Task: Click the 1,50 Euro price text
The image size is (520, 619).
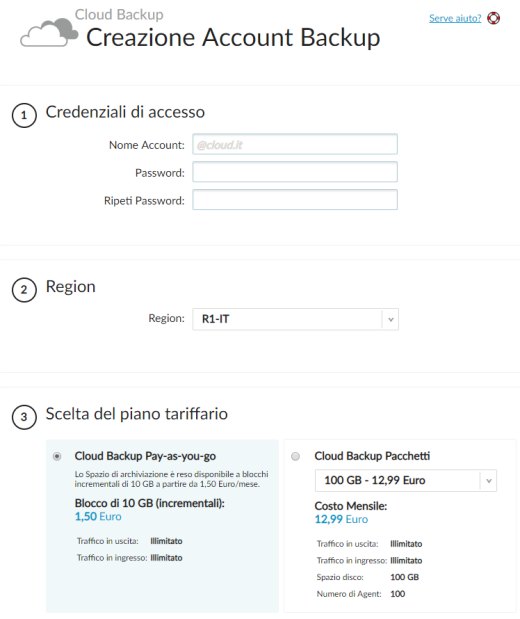Action: (98, 517)
